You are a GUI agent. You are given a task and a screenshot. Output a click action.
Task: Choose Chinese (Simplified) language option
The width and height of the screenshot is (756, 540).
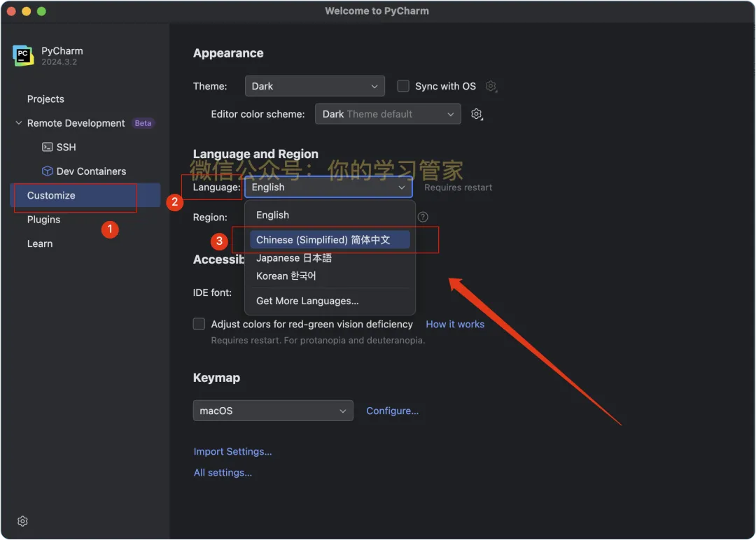(330, 239)
